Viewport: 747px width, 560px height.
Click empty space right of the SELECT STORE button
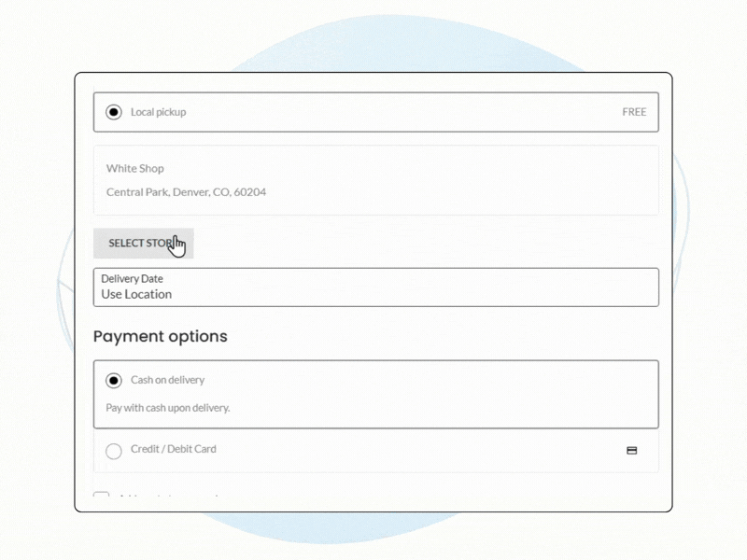[420, 243]
